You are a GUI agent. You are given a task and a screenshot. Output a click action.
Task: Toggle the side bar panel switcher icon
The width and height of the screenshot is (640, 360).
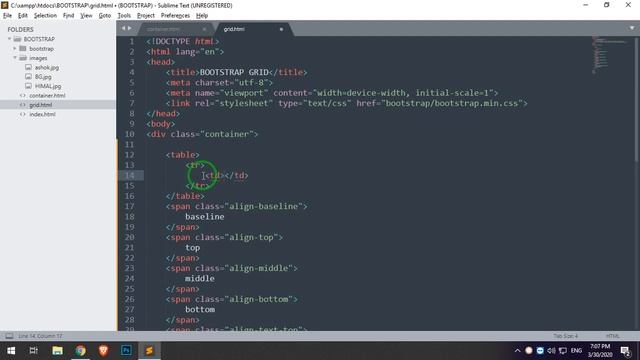click(x=9, y=336)
